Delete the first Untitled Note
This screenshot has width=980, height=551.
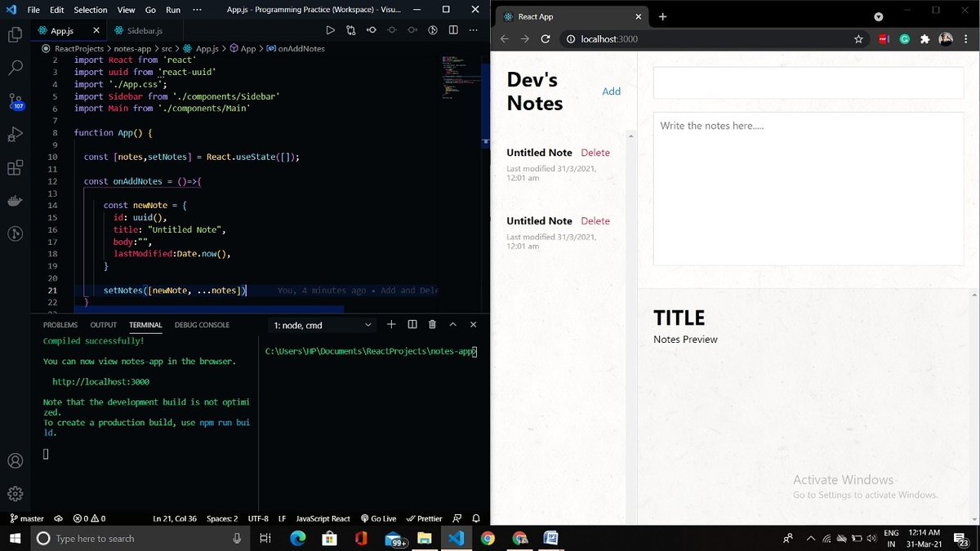pos(595,153)
